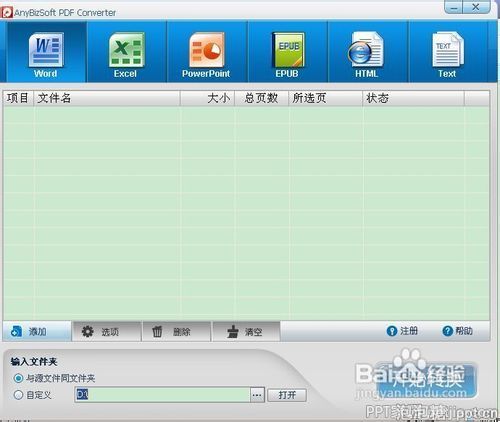The height and width of the screenshot is (422, 500).
Task: Choose the HTML output format icon
Action: coord(367,52)
